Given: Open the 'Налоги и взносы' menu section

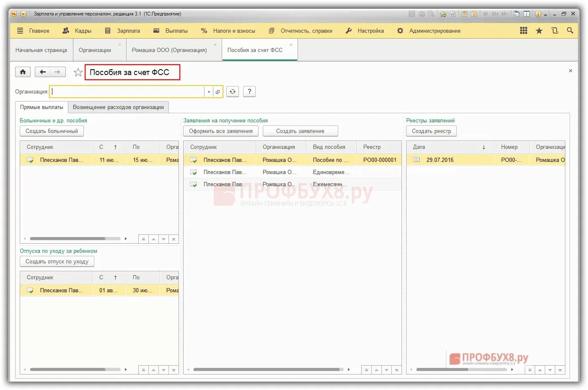Looking at the screenshot, I should pyautogui.click(x=229, y=30).
